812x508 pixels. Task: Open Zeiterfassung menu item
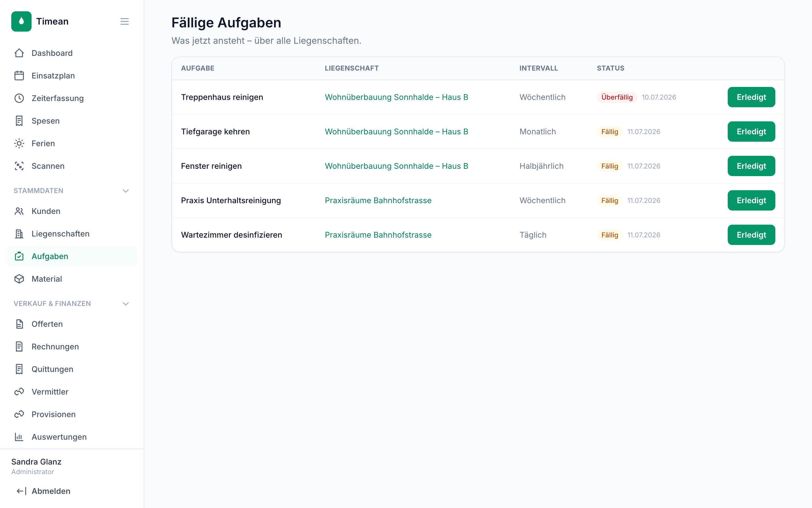click(72, 98)
